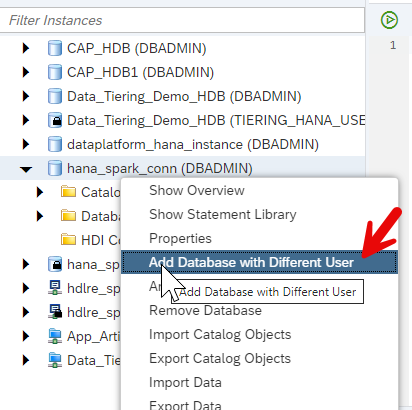This screenshot has width=412, height=410.
Task: Click the Filter Instances search field
Action: [x=182, y=20]
